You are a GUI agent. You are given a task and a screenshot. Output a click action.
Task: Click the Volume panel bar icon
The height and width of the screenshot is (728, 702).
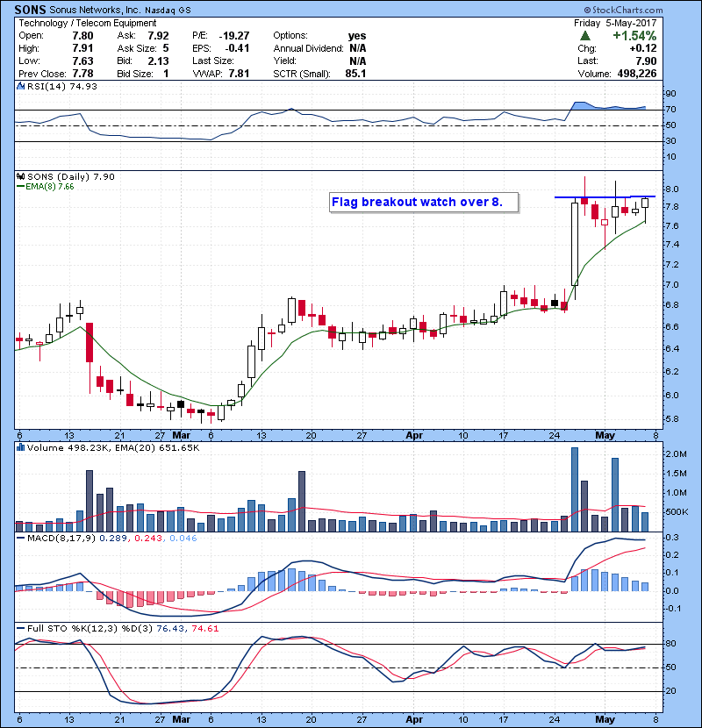[x=20, y=447]
